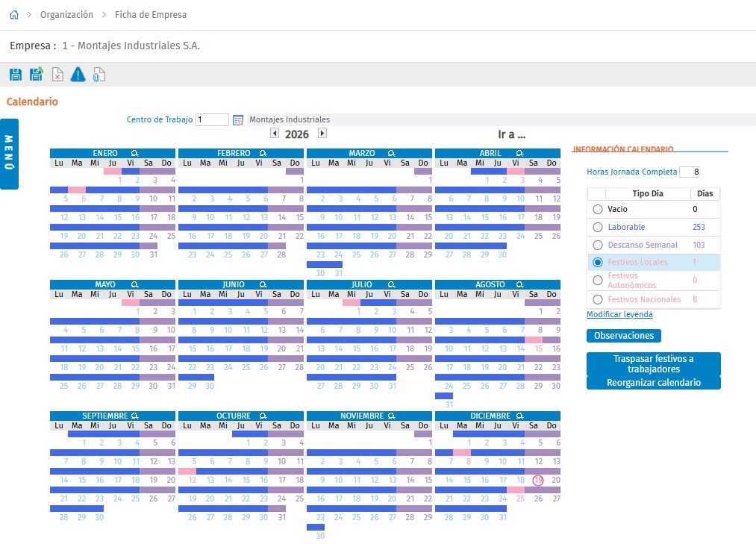The image size is (756, 544).
Task: Click the save disk icon
Action: tap(16, 75)
